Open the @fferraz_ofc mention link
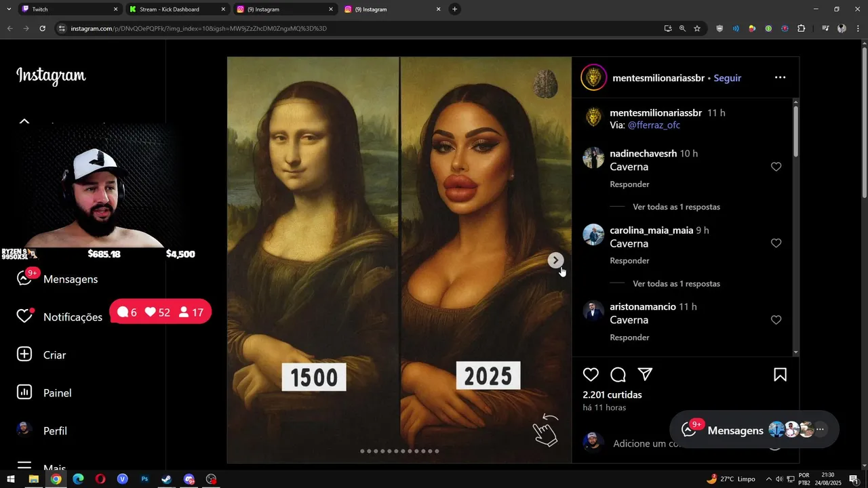 point(654,125)
